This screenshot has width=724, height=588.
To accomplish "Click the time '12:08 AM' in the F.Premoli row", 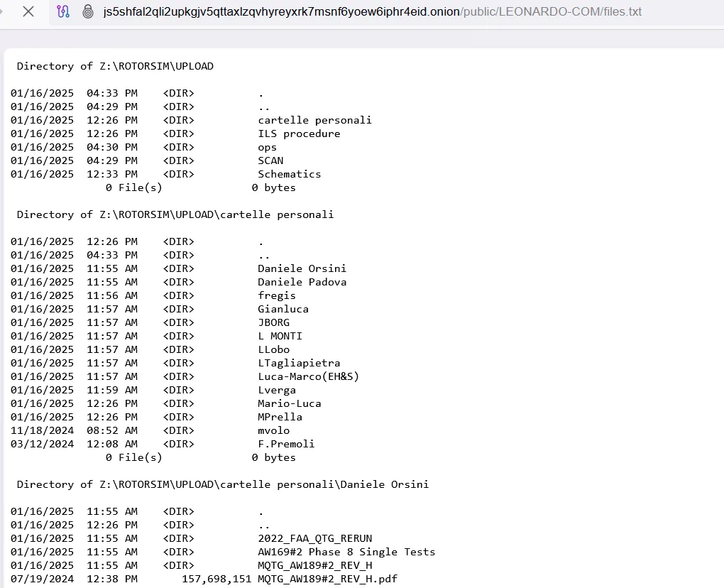I will click(112, 444).
